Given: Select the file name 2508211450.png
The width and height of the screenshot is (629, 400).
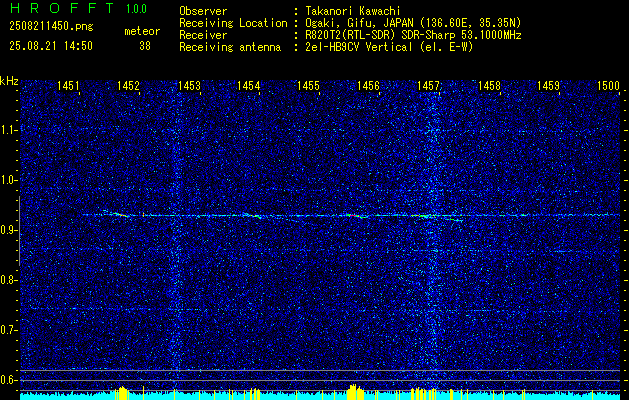Looking at the screenshot, I should pyautogui.click(x=51, y=27).
